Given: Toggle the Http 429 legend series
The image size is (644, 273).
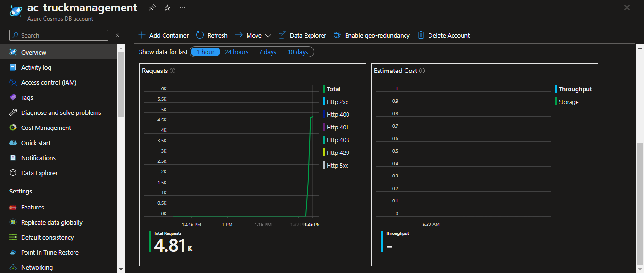Looking at the screenshot, I should coord(336,153).
